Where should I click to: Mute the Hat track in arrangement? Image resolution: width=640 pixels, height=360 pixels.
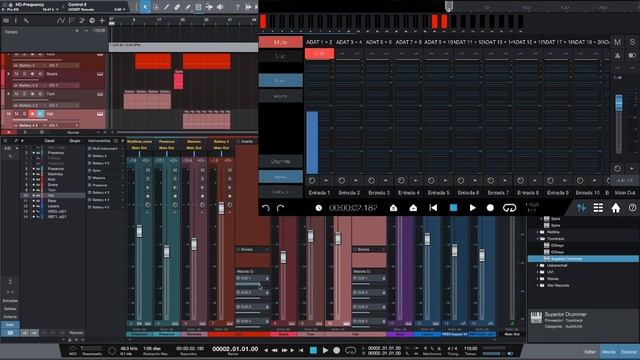pos(16,114)
